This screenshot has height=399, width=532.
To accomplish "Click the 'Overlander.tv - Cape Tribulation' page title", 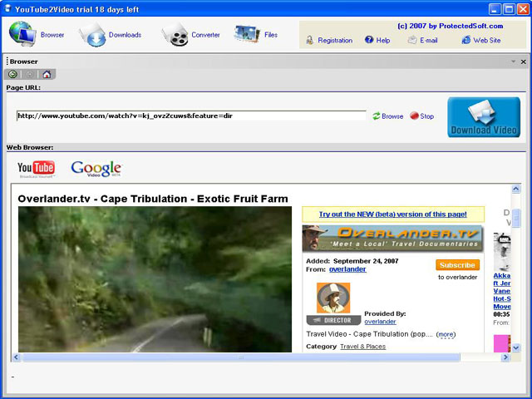I will (153, 199).
